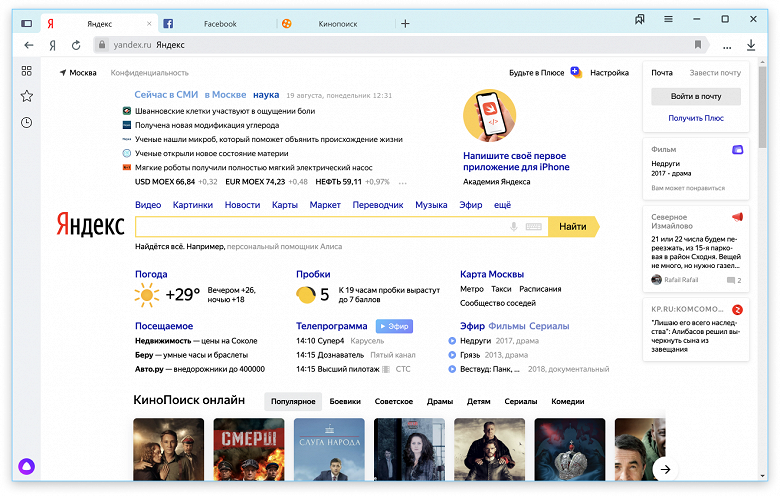Open the tableau grid icon in sidebar
The height and width of the screenshot is (496, 780).
(x=27, y=71)
